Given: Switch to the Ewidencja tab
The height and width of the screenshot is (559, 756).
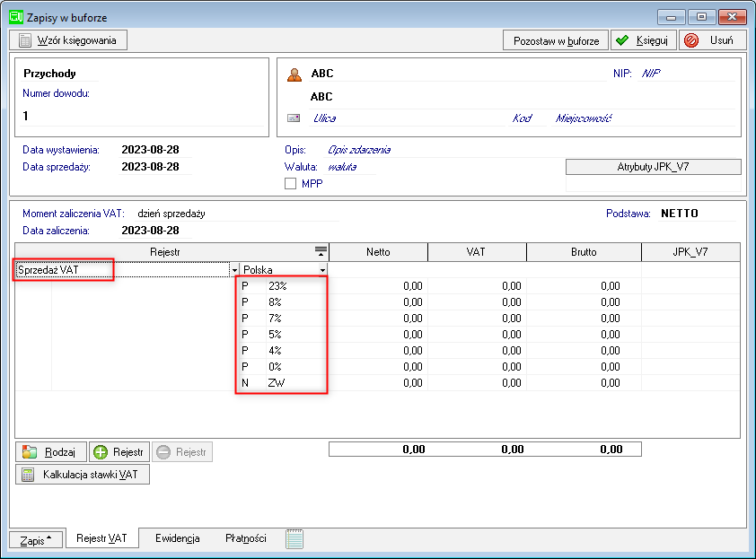Looking at the screenshot, I should (178, 538).
